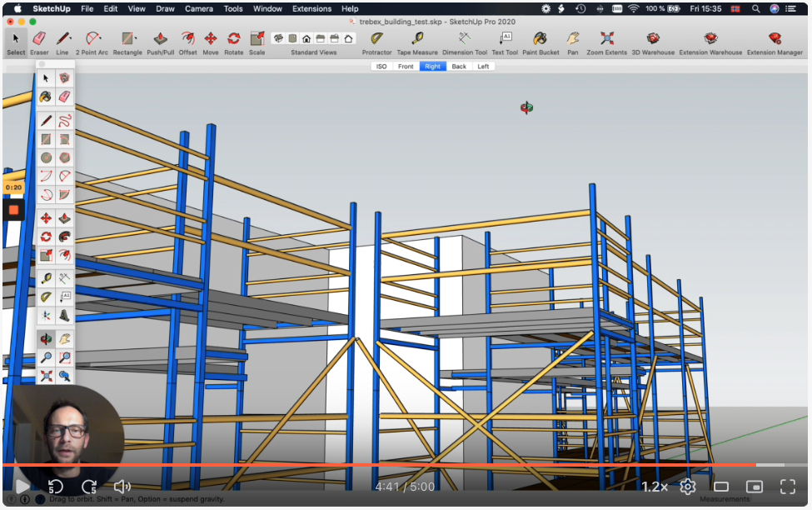
Task: Activate the Rotate tool in the top toolbar
Action: 233,42
